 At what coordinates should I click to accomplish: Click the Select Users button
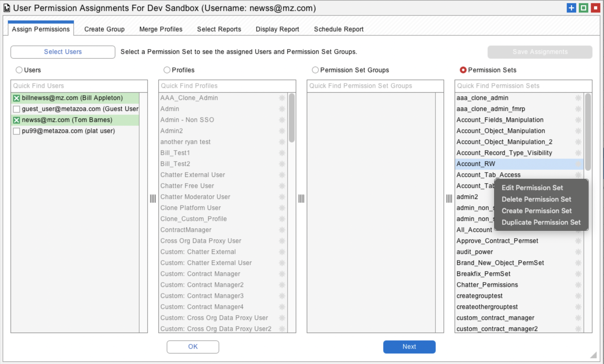(x=63, y=52)
